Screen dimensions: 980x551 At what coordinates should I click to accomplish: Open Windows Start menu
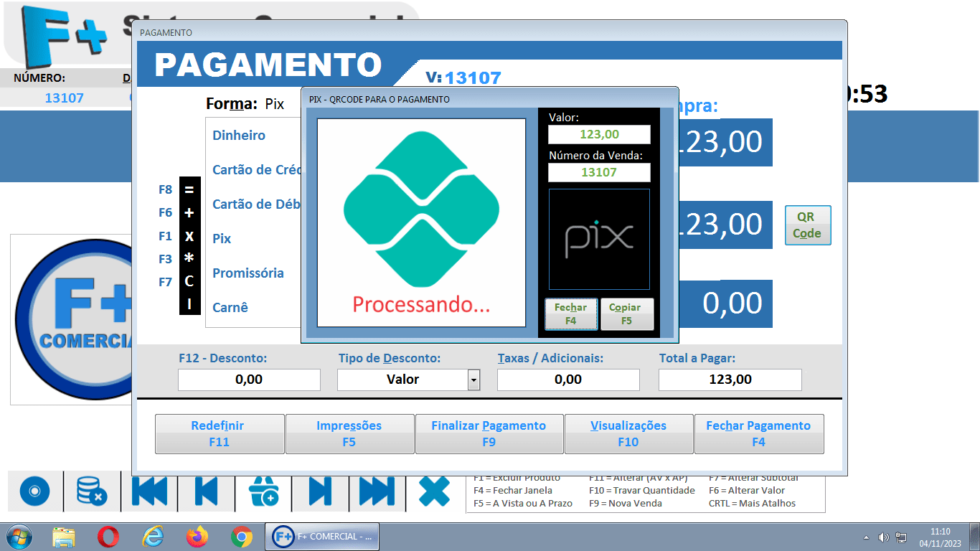(x=18, y=537)
